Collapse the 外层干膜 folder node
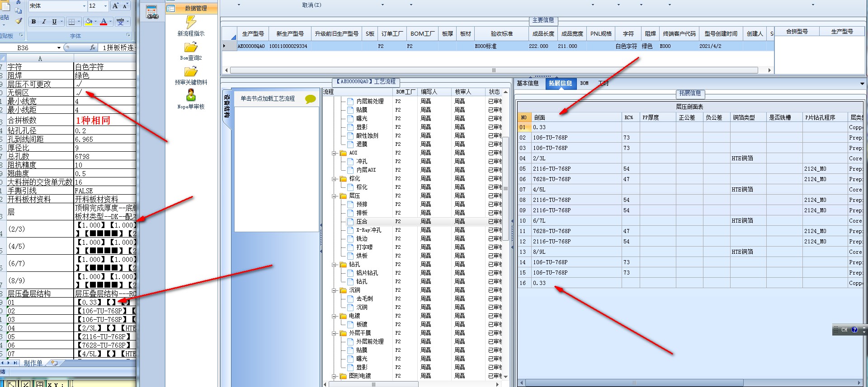The image size is (868, 387). pyautogui.click(x=334, y=333)
